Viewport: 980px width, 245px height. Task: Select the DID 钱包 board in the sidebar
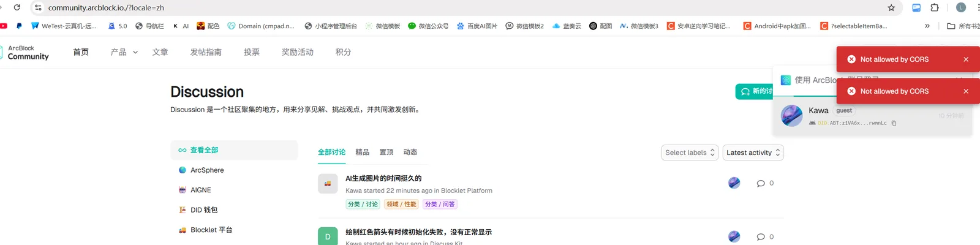coord(234,210)
